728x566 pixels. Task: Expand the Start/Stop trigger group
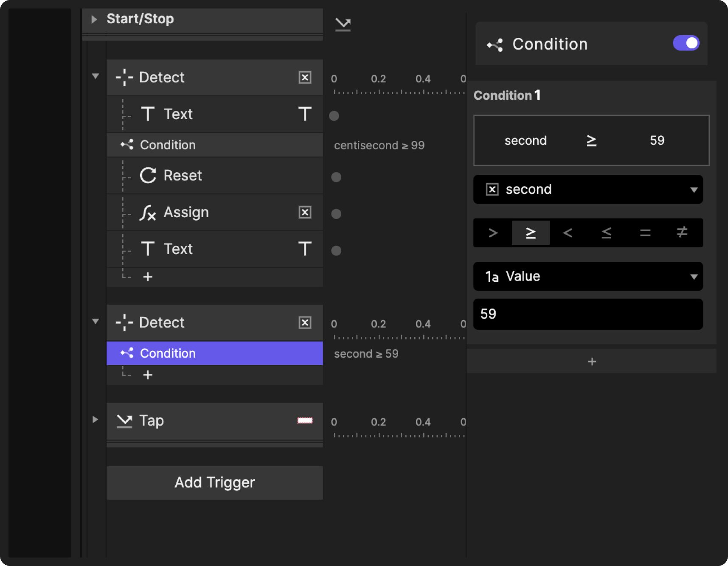coord(94,19)
